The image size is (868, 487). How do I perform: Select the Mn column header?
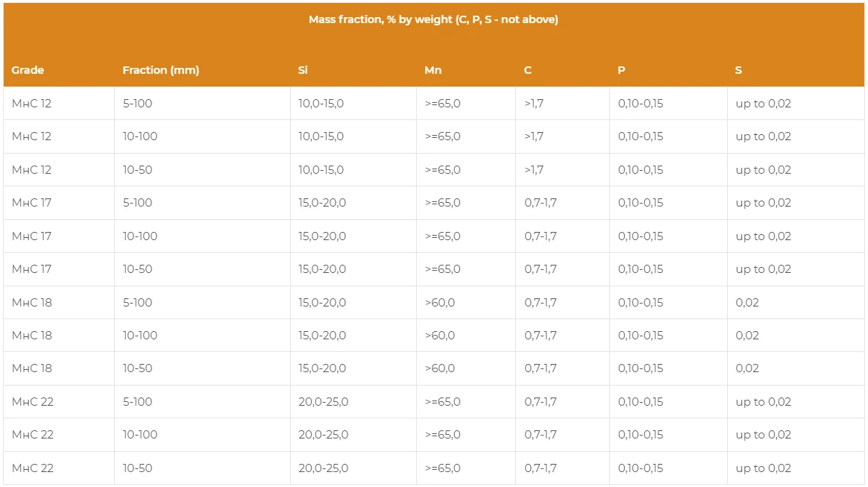tap(433, 70)
